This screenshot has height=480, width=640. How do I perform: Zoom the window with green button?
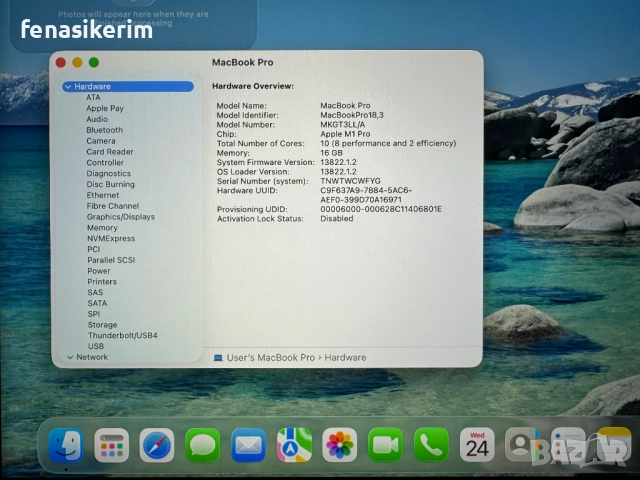pos(94,62)
